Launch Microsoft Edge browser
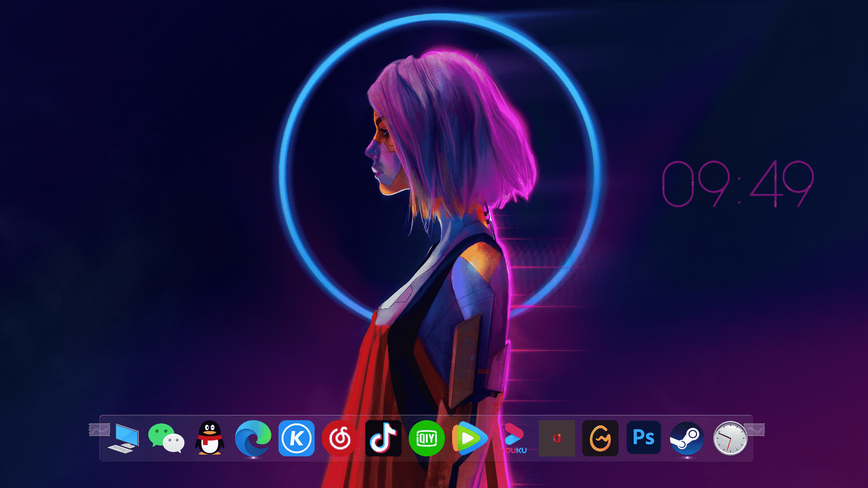 pyautogui.click(x=253, y=438)
